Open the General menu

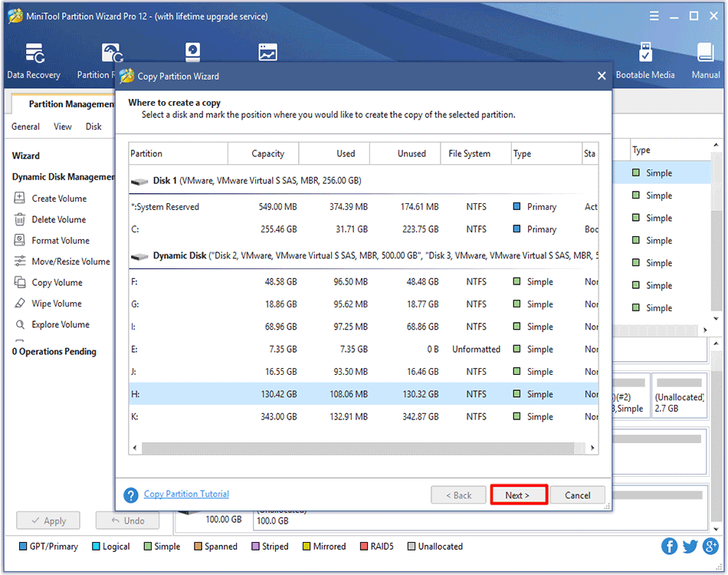click(x=26, y=127)
